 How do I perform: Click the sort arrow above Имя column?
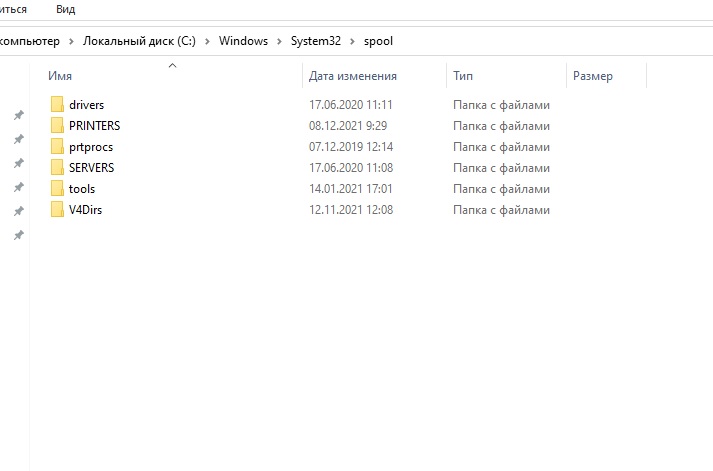172,65
